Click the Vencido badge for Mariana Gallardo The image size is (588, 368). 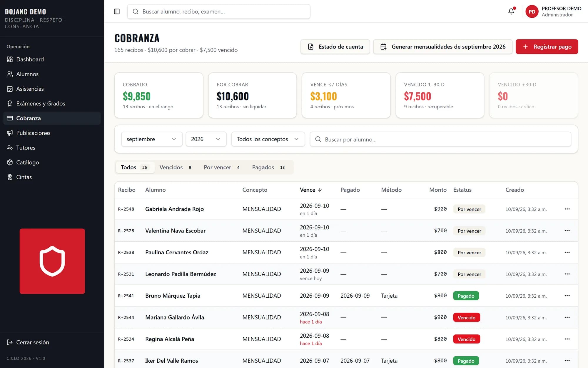tap(467, 317)
